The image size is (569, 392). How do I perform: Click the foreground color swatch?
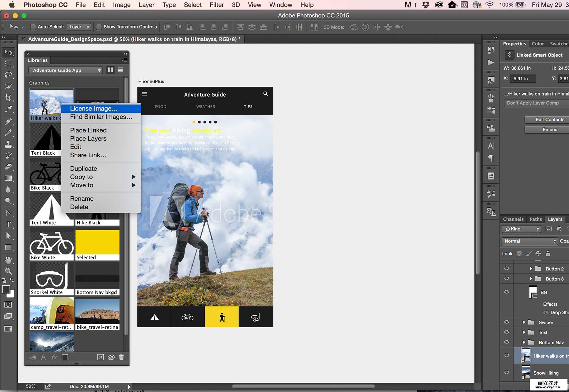click(6, 289)
